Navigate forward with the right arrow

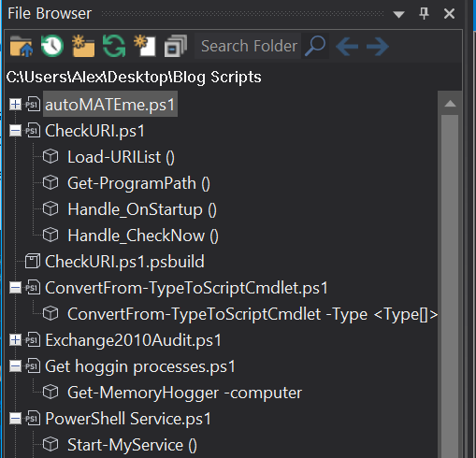(378, 47)
